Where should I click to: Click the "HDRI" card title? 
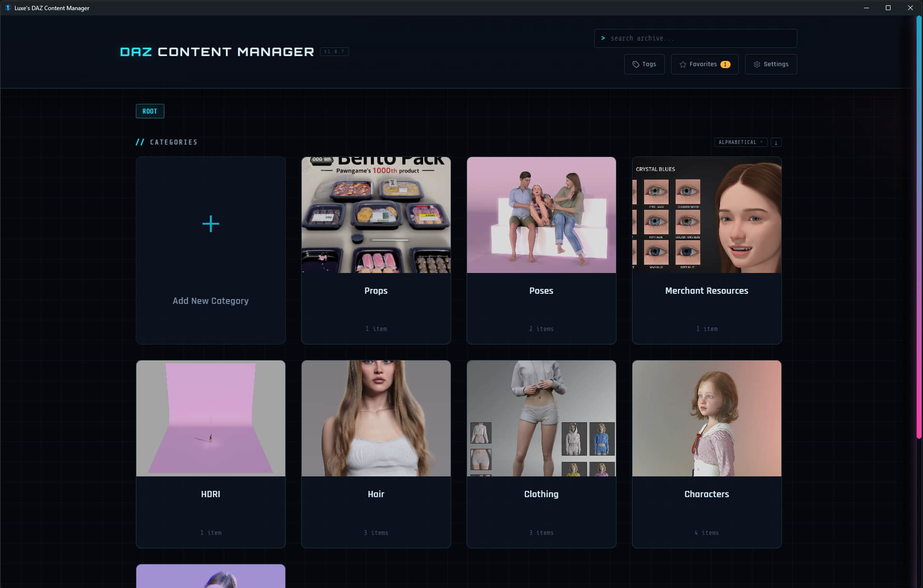point(210,494)
